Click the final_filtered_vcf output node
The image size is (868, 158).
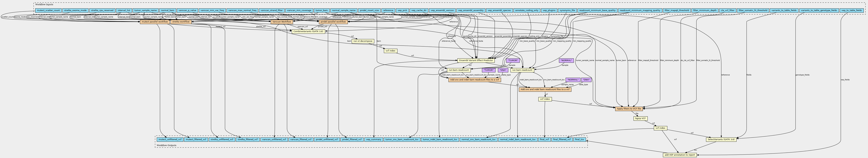coord(562,139)
